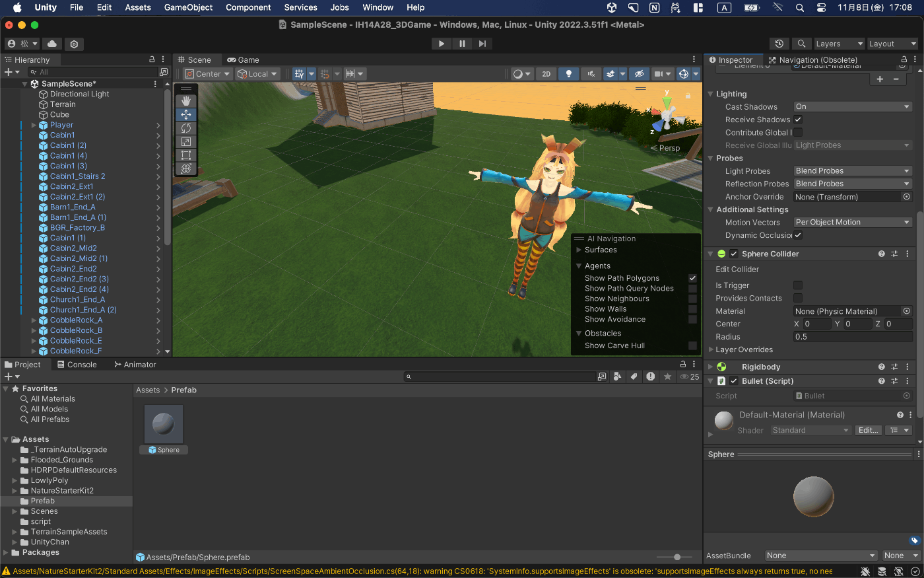This screenshot has height=578, width=924.
Task: Open the Local handle rotation dropdown
Action: point(258,74)
